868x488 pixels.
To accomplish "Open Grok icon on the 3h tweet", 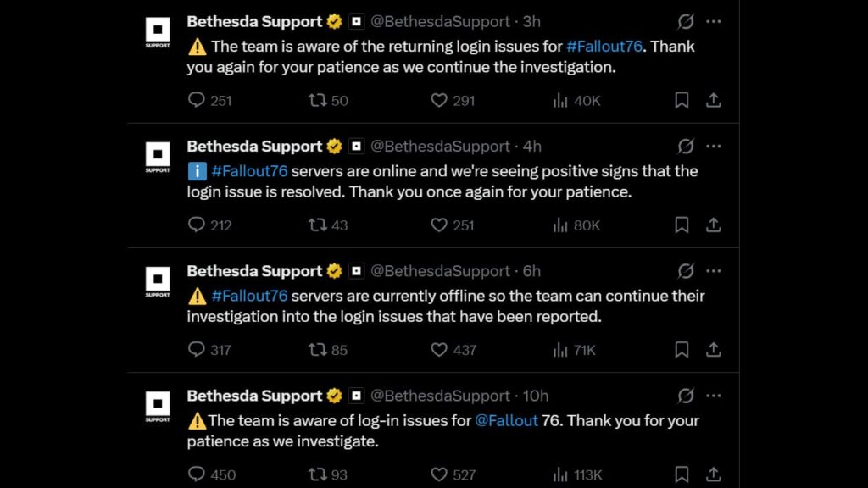I will [x=686, y=21].
